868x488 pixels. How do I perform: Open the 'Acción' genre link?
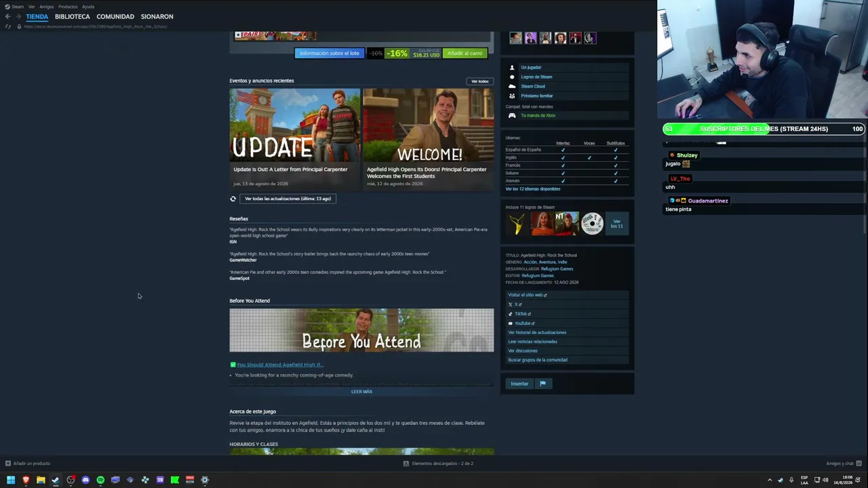tap(530, 262)
